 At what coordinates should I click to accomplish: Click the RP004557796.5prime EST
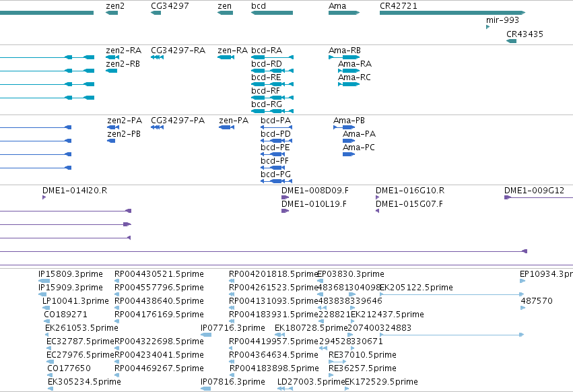(x=117, y=294)
